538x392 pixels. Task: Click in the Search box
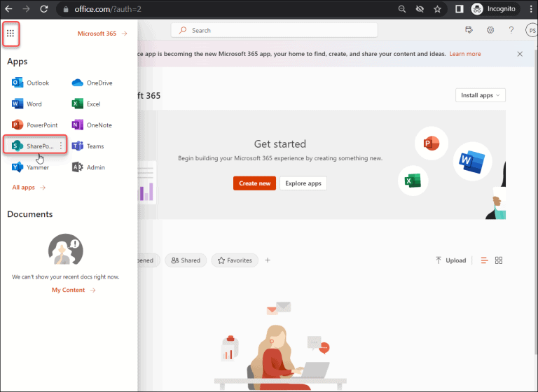275,30
